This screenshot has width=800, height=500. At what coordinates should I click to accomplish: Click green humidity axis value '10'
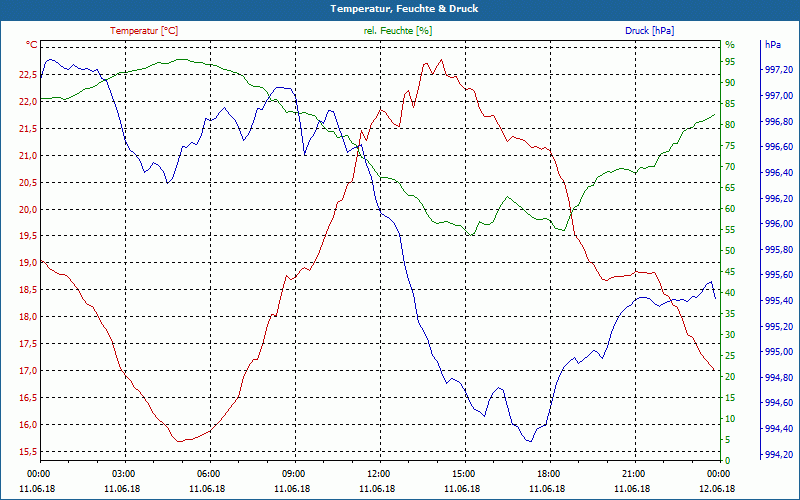tap(730, 419)
